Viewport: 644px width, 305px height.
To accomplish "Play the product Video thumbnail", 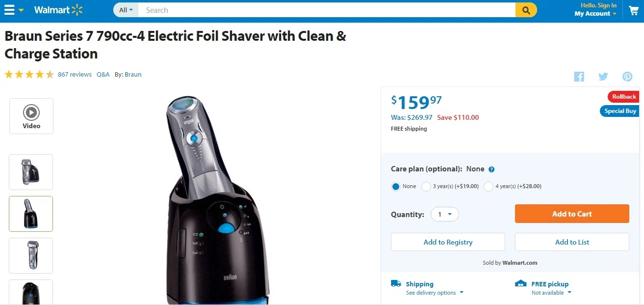I will point(31,116).
